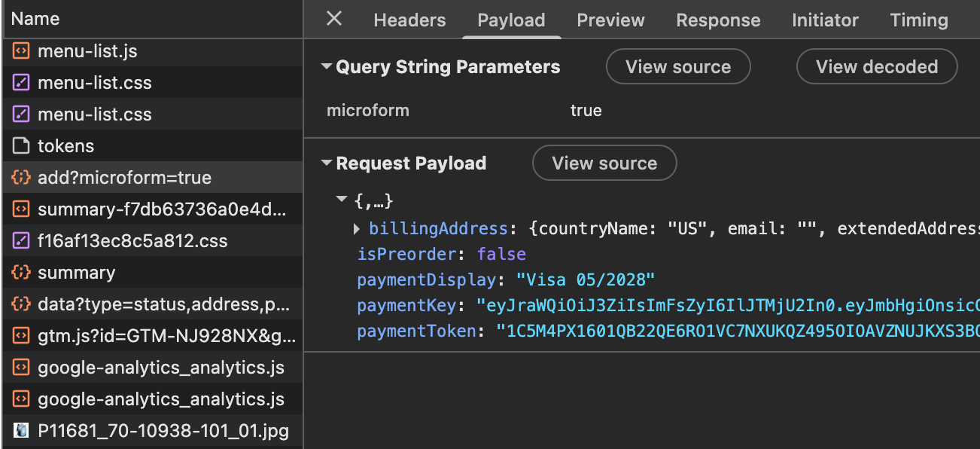Click the XHR icon beside data?type=status,address
980x449 pixels.
click(22, 304)
